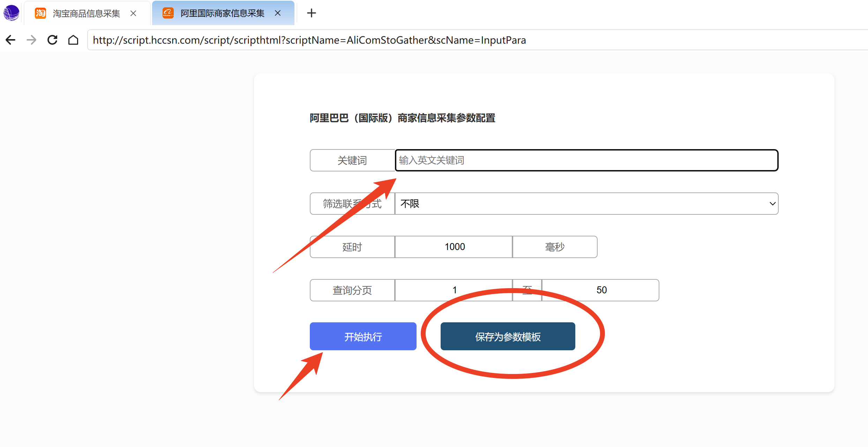Viewport: 868px width, 447px height.
Task: Reload the page with refresh icon
Action: coord(52,40)
